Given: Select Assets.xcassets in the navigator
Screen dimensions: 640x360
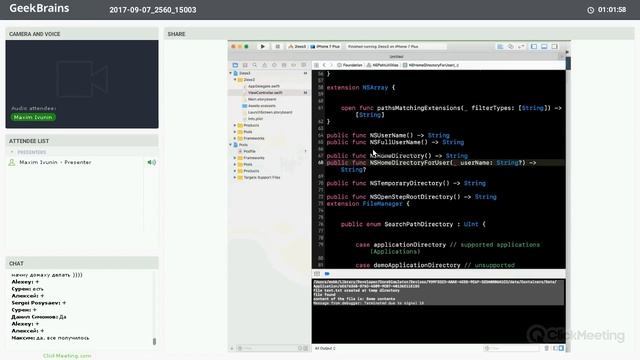Looking at the screenshot, I should 261,106.
